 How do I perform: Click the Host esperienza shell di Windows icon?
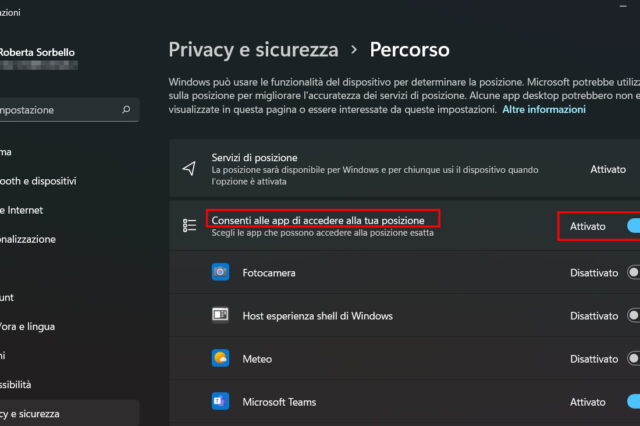(221, 315)
